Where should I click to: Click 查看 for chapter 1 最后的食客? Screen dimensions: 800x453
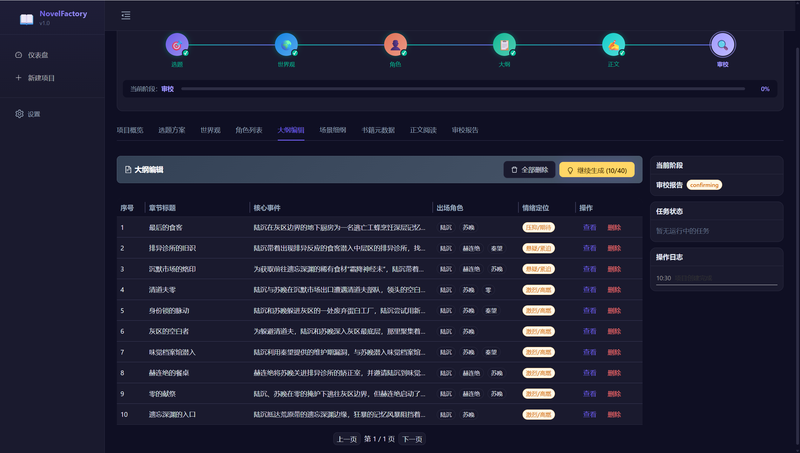[590, 228]
